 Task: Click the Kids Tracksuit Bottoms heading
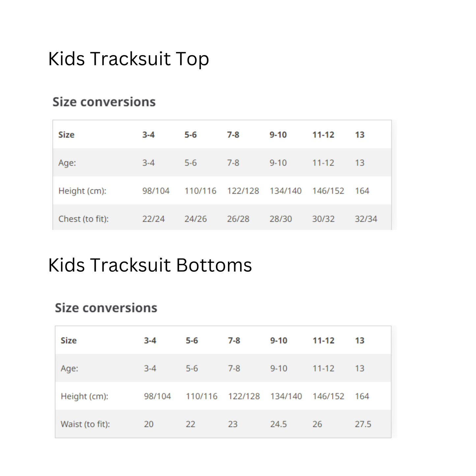click(150, 265)
